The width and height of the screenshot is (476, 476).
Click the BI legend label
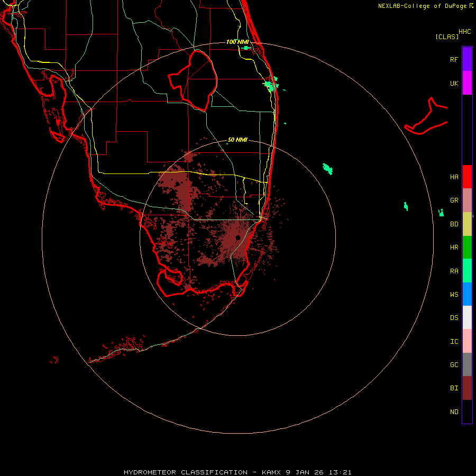pyautogui.click(x=454, y=388)
